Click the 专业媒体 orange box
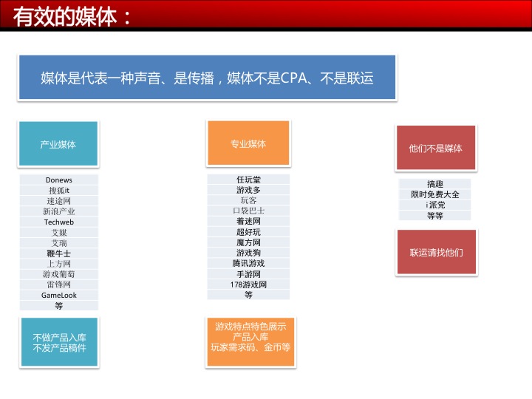The image size is (532, 399). pyautogui.click(x=248, y=143)
